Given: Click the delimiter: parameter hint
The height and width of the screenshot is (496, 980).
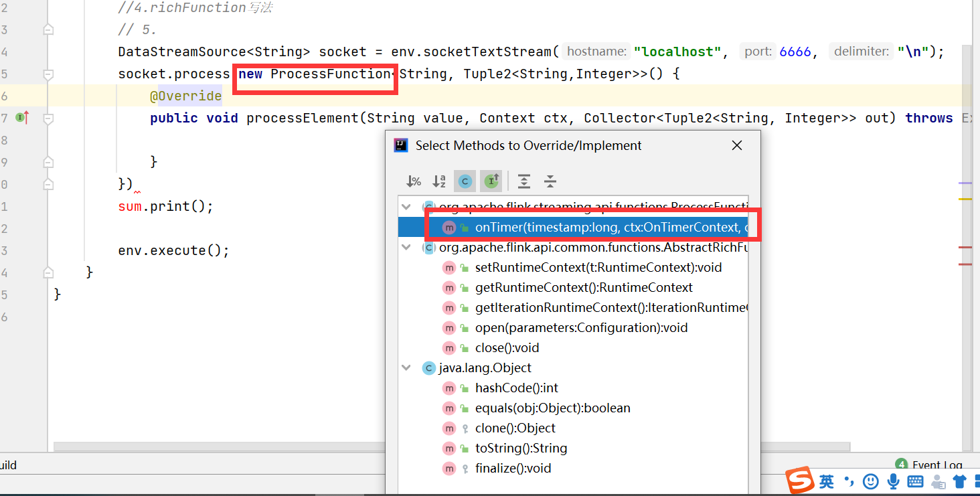Looking at the screenshot, I should point(862,52).
